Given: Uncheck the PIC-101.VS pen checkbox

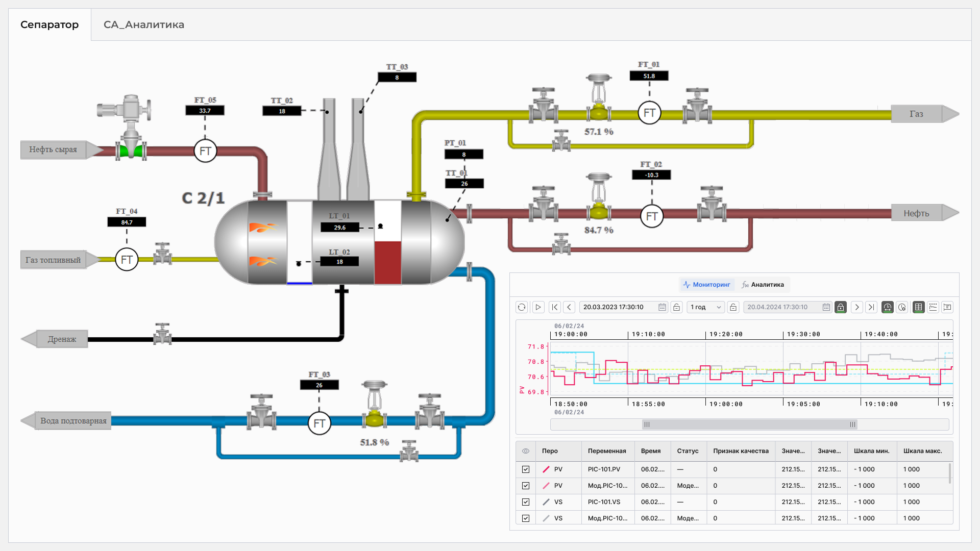Looking at the screenshot, I should pos(526,502).
